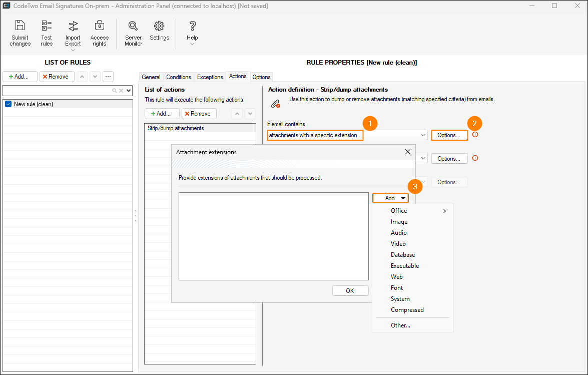Expand the Add extensions dropdown button
The image size is (588, 375).
tap(390, 198)
